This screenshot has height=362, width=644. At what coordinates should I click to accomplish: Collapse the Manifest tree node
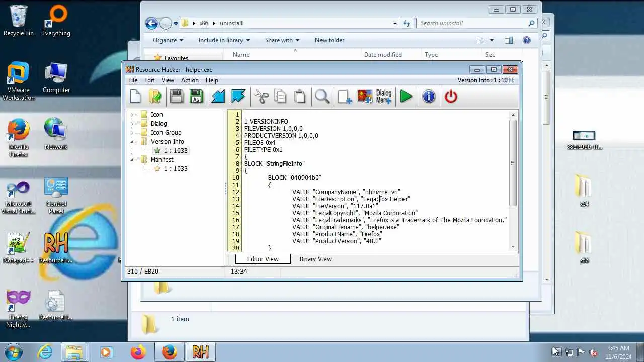[132, 160]
